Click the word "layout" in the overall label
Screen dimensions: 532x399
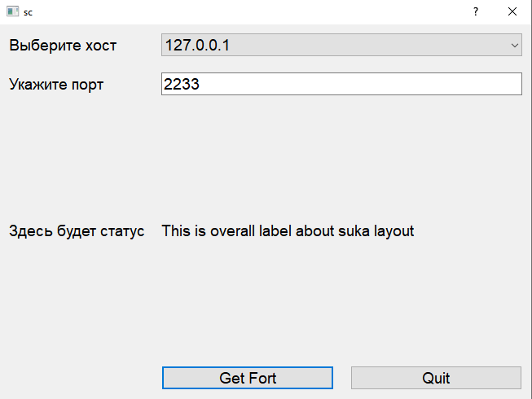click(x=394, y=231)
